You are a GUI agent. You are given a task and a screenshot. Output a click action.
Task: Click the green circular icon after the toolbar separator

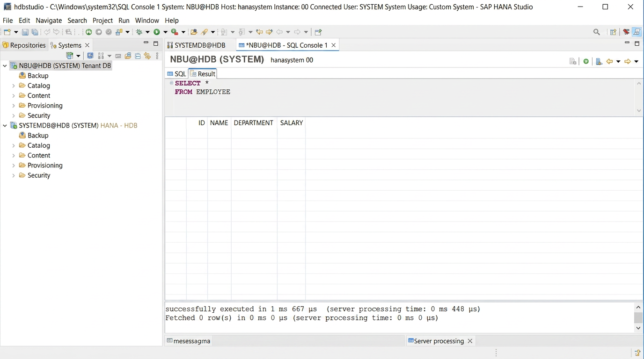(x=88, y=32)
